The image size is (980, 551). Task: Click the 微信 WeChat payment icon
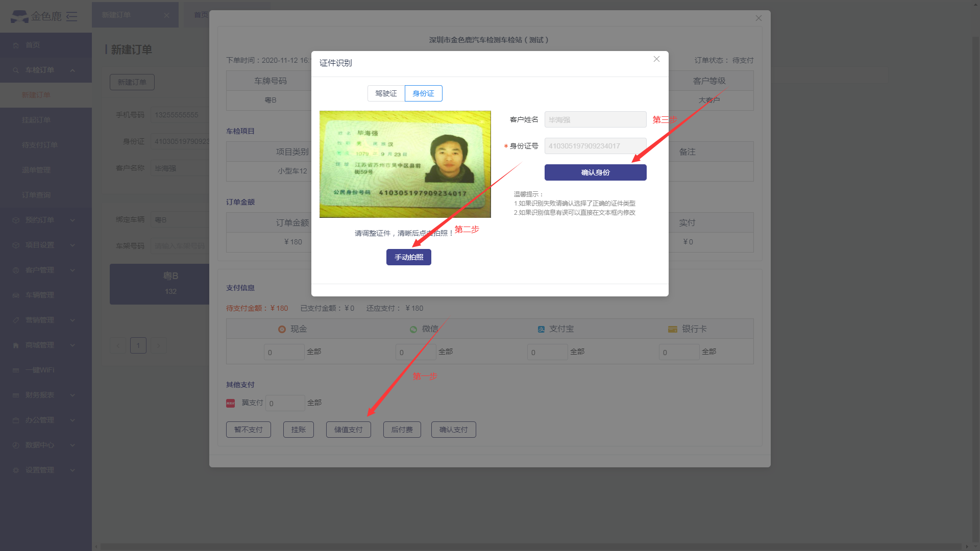[x=413, y=330]
